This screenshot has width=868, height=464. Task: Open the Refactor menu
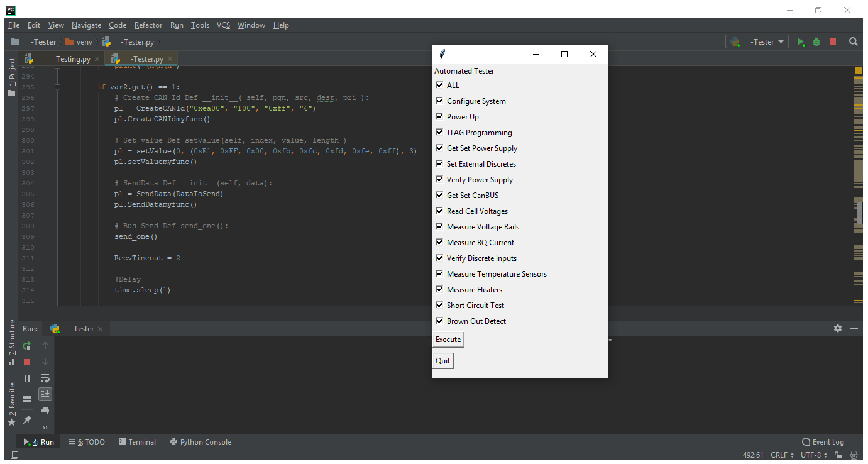coord(148,25)
